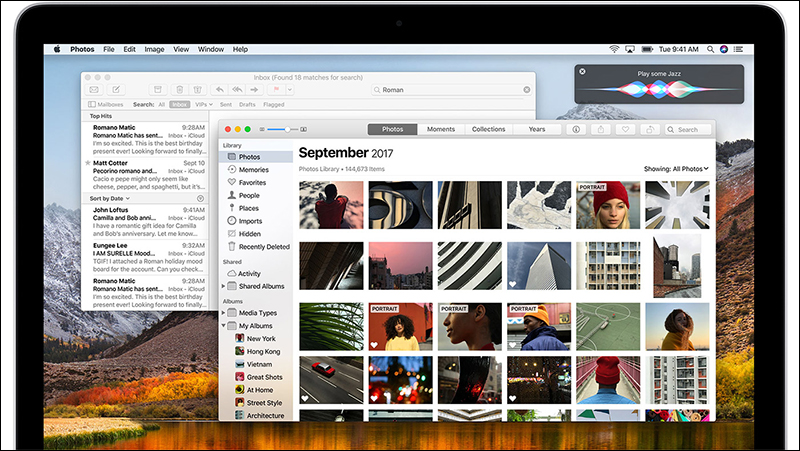This screenshot has height=451, width=800.
Task: Select Memories in the Library sidebar
Action: click(254, 170)
